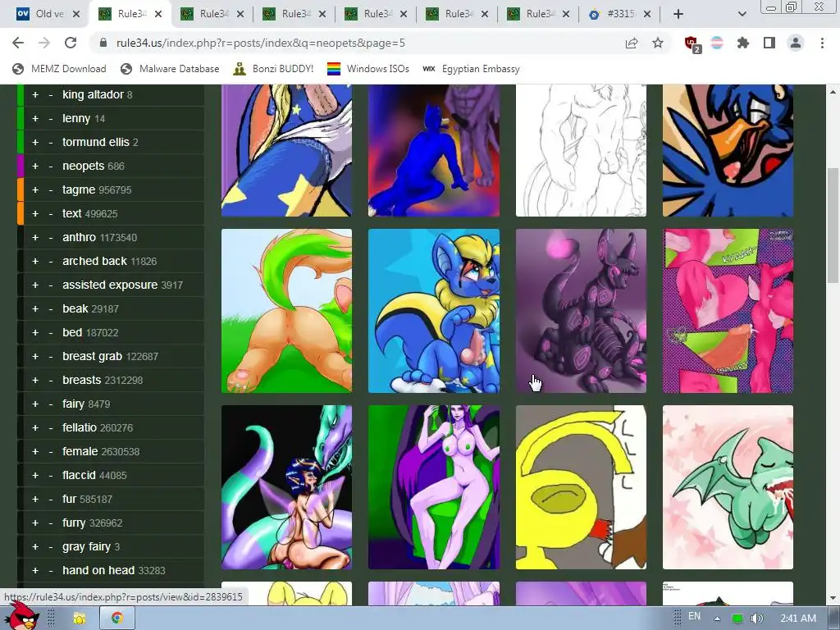The image size is (840, 630).
Task: View site info padlock icon
Action: click(103, 43)
